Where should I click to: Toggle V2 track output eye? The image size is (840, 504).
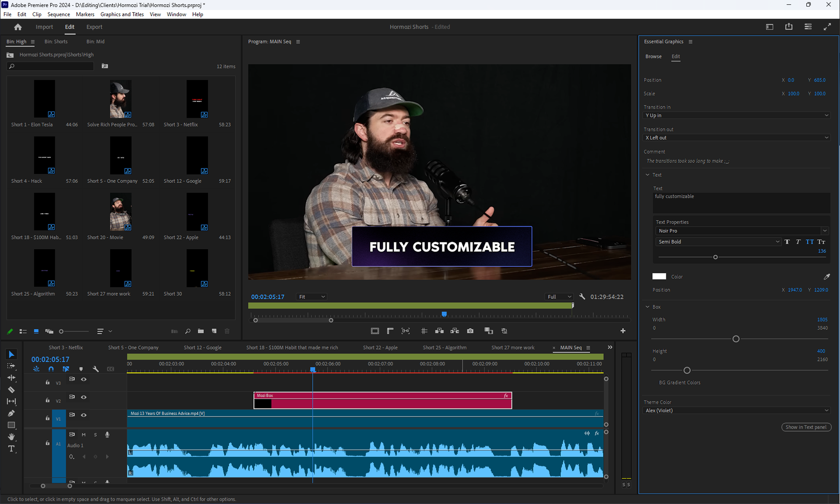pyautogui.click(x=84, y=397)
